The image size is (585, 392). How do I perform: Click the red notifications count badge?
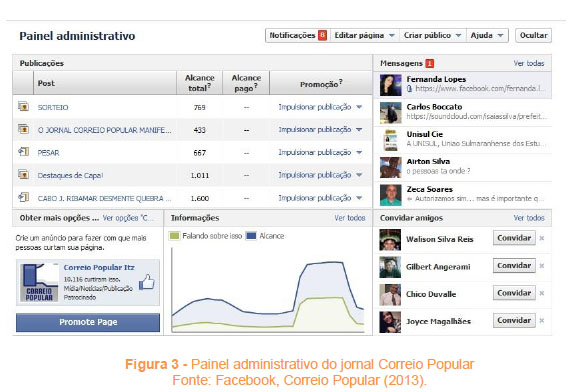point(322,35)
